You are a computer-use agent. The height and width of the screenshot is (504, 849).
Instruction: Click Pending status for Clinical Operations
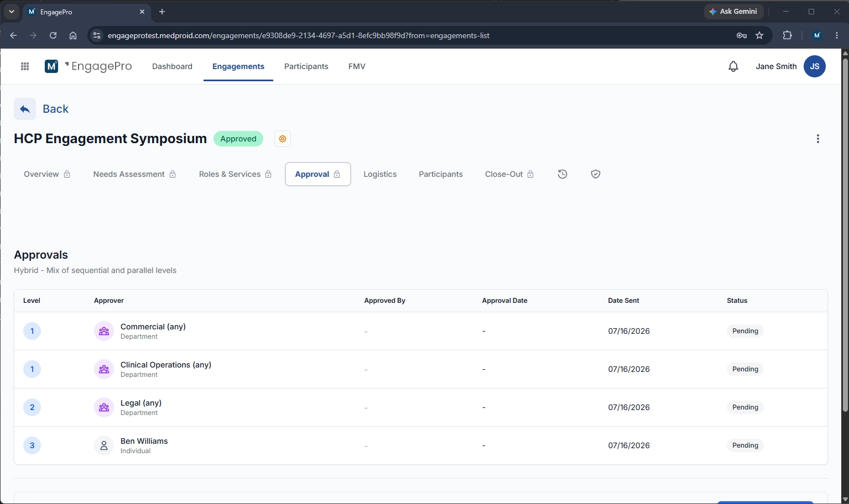745,369
